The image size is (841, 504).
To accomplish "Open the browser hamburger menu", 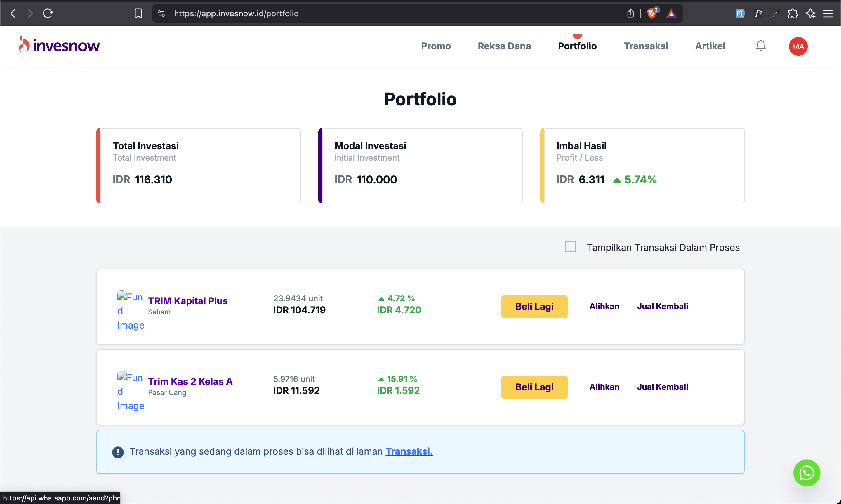I will pyautogui.click(x=828, y=13).
